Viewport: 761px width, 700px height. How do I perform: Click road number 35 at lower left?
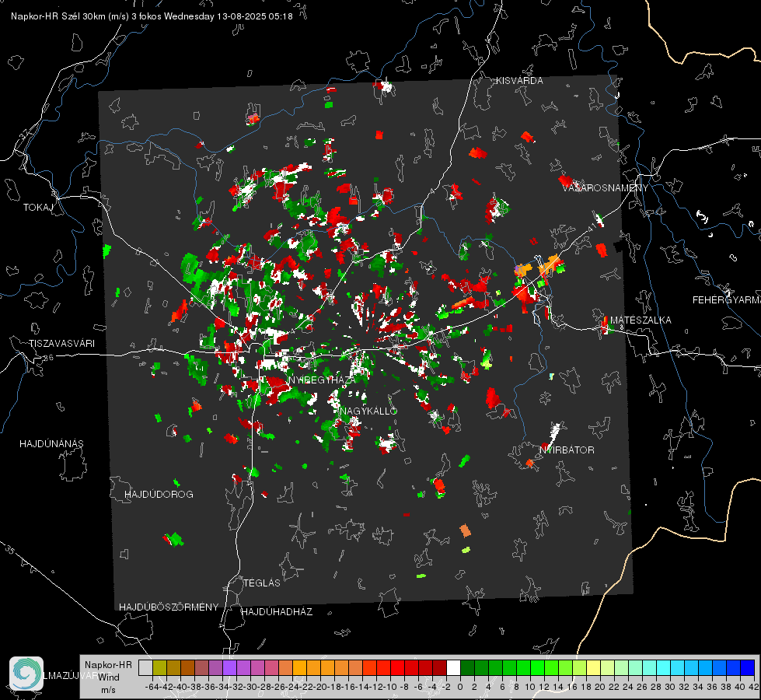click(x=11, y=550)
